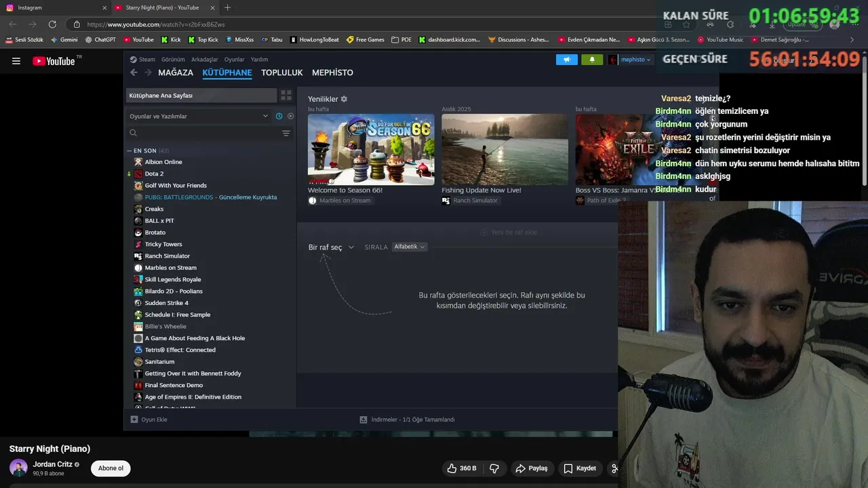Toggle ready-to-play filter icon
868x488 pixels.
tap(290, 116)
